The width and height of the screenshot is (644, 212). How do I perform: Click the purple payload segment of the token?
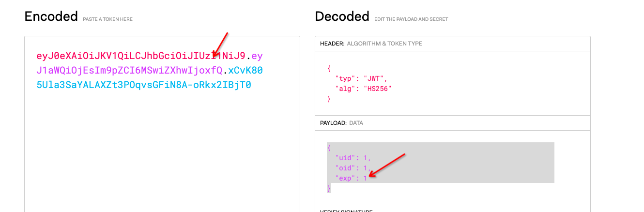click(129, 71)
